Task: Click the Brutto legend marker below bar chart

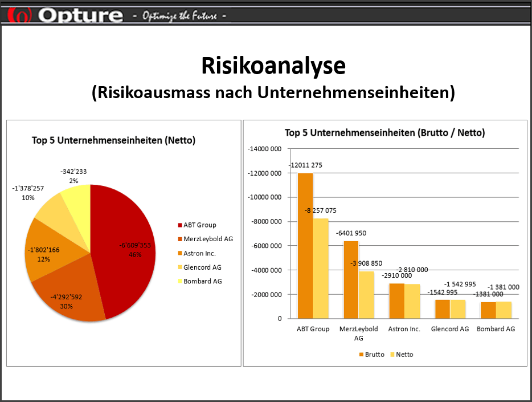Action: (x=361, y=355)
